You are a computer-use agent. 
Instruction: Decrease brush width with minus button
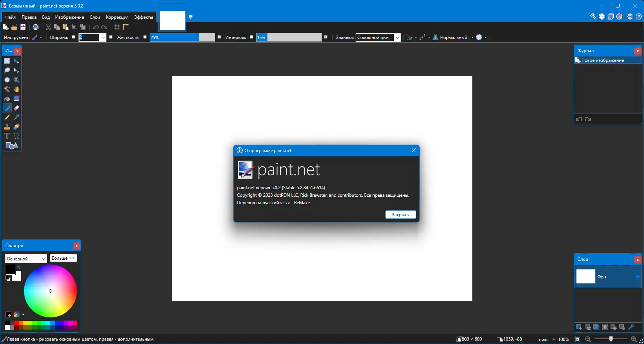[x=73, y=37]
